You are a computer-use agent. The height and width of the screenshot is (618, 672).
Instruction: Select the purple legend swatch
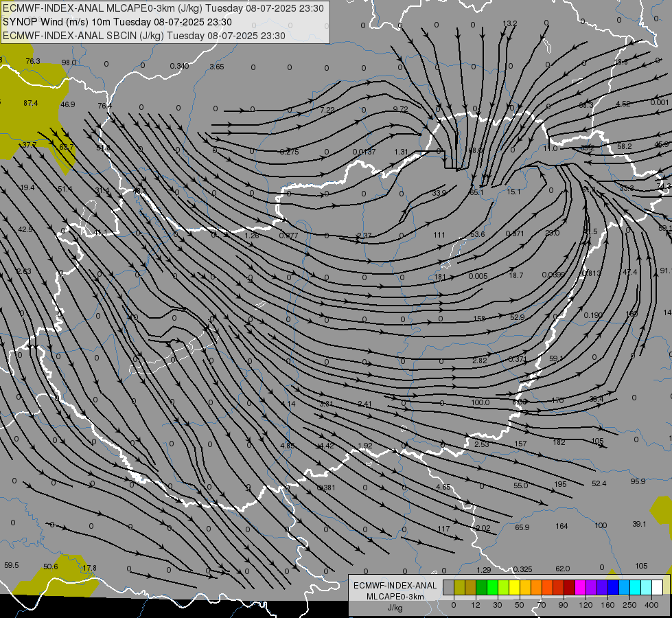tap(592, 587)
